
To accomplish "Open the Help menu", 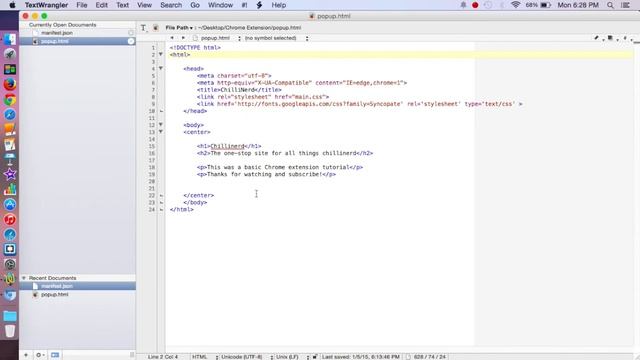I will tap(279, 5).
